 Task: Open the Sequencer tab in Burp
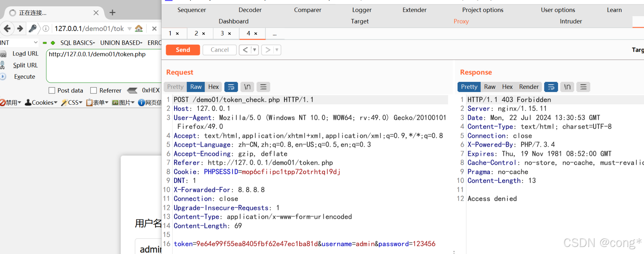tap(192, 10)
